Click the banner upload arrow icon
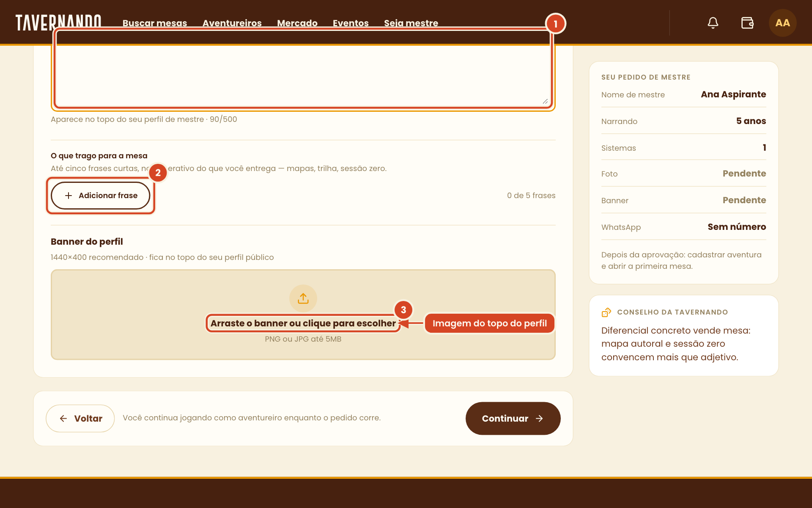 [303, 298]
